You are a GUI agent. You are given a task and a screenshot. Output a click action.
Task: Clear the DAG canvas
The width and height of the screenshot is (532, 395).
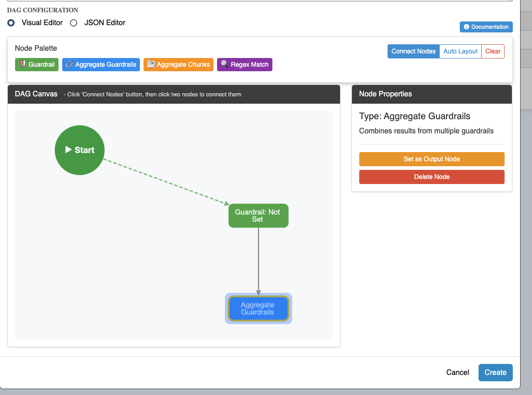click(493, 51)
